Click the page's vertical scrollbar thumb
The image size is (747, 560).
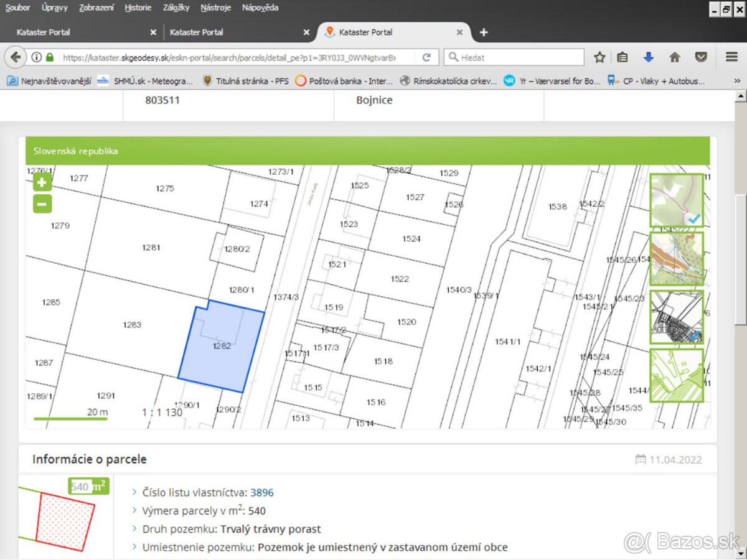point(741,259)
